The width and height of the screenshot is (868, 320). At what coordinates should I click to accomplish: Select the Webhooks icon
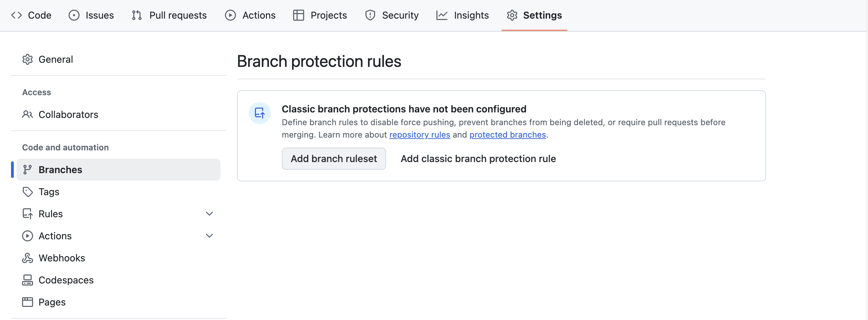coord(28,258)
